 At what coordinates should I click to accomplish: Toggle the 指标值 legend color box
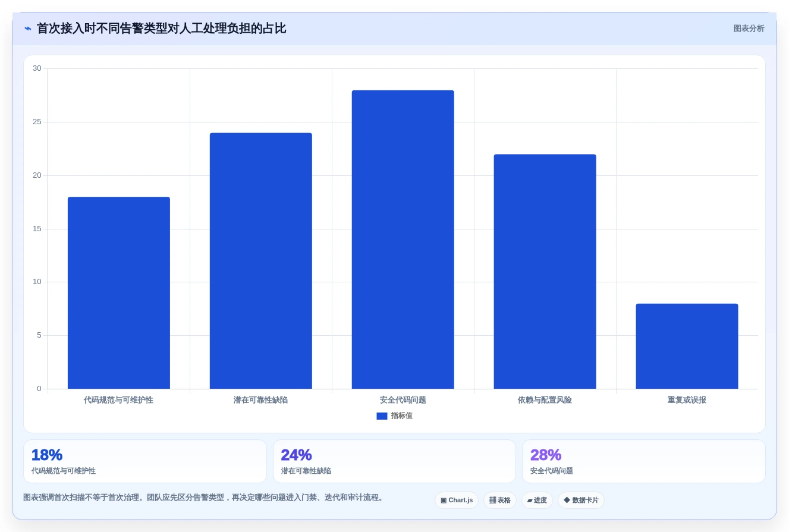click(382, 416)
